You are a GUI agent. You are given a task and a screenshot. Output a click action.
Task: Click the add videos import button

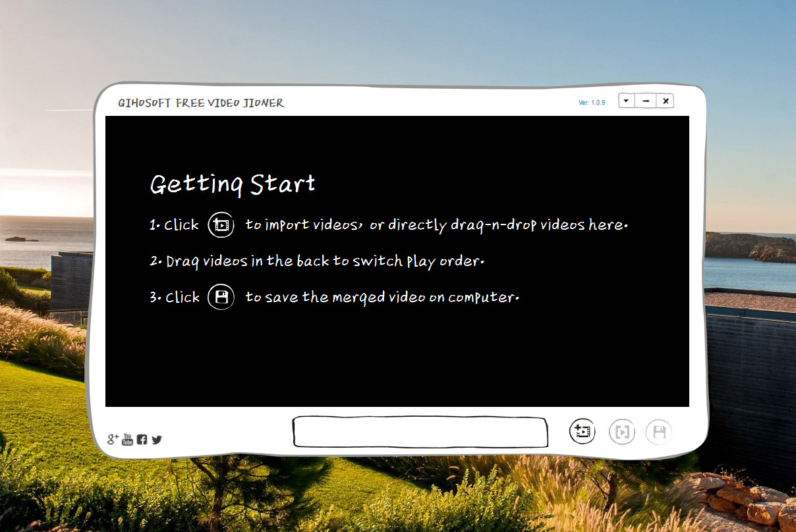point(582,432)
